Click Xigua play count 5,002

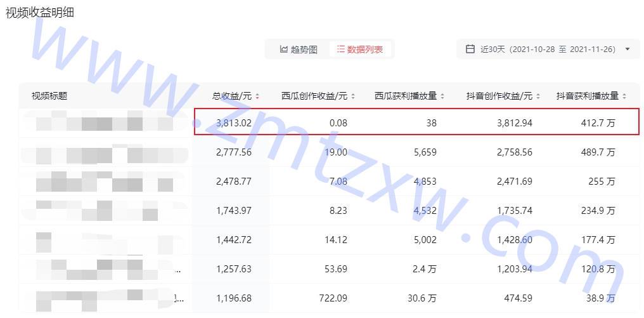425,240
